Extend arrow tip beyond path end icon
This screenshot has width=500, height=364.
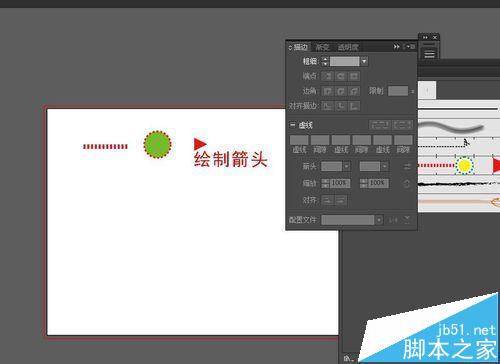click(x=328, y=200)
